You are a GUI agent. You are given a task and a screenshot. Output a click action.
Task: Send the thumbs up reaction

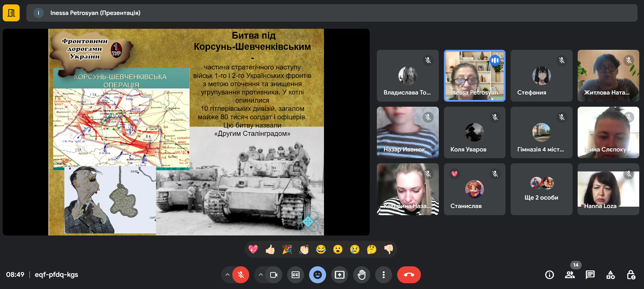tap(270, 249)
